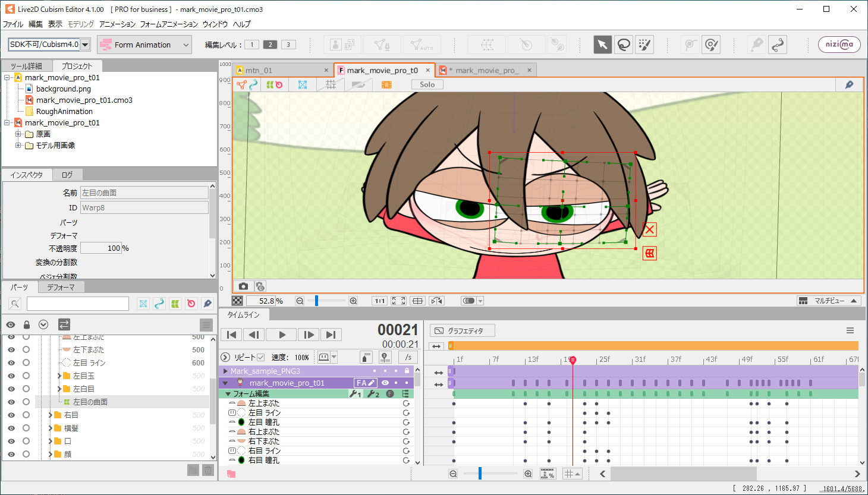868x495 pixels.
Task: Switch to the デフォーマ tab
Action: [x=61, y=287]
